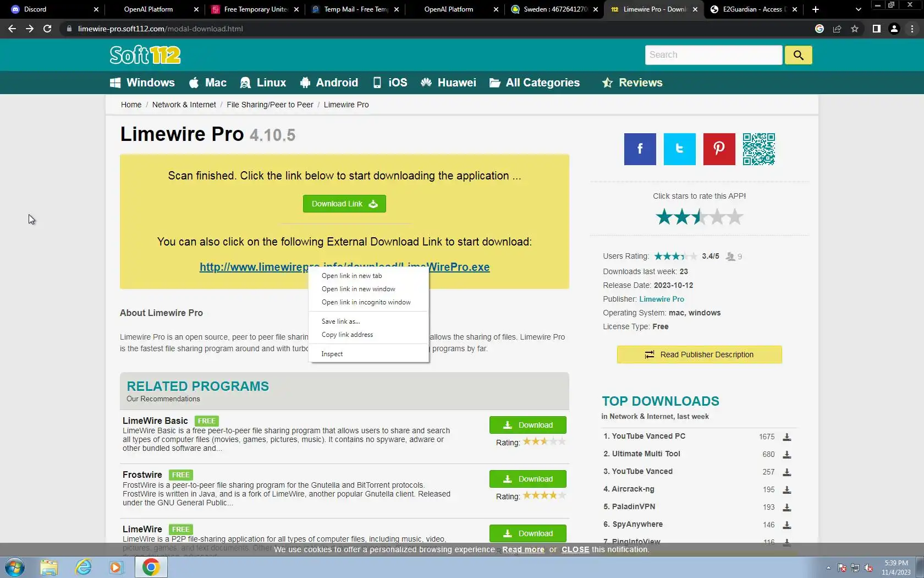Open the Linux category
Image resolution: width=924 pixels, height=578 pixels.
pos(263,83)
